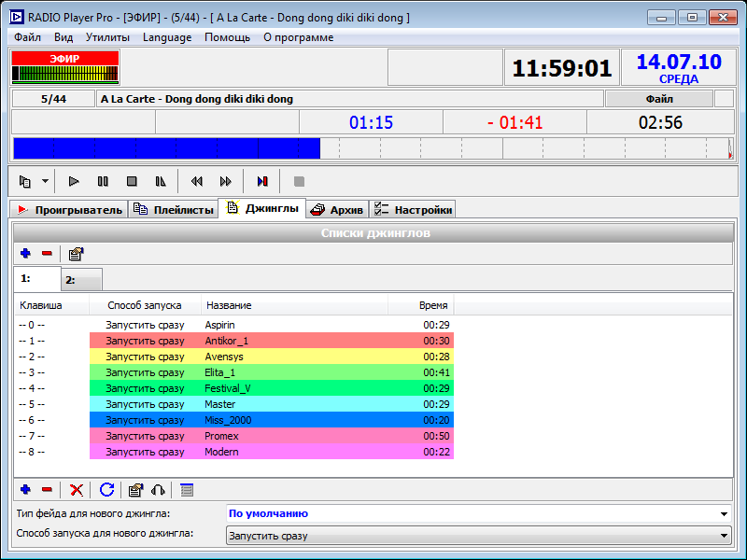The image size is (747, 560).
Task: Select the Elita_1 jingle
Action: (x=234, y=372)
